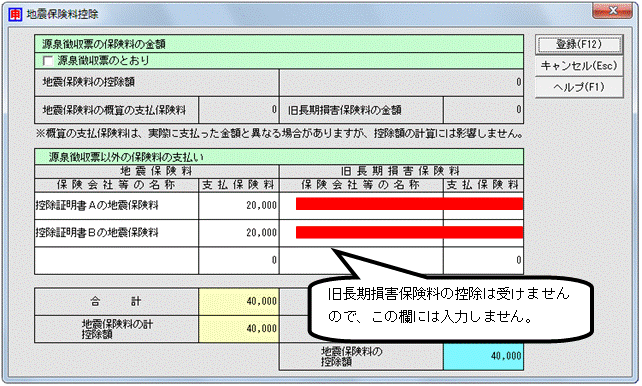Select empty third row insurance company name field
Screen dimensions: 642x386
[117, 260]
